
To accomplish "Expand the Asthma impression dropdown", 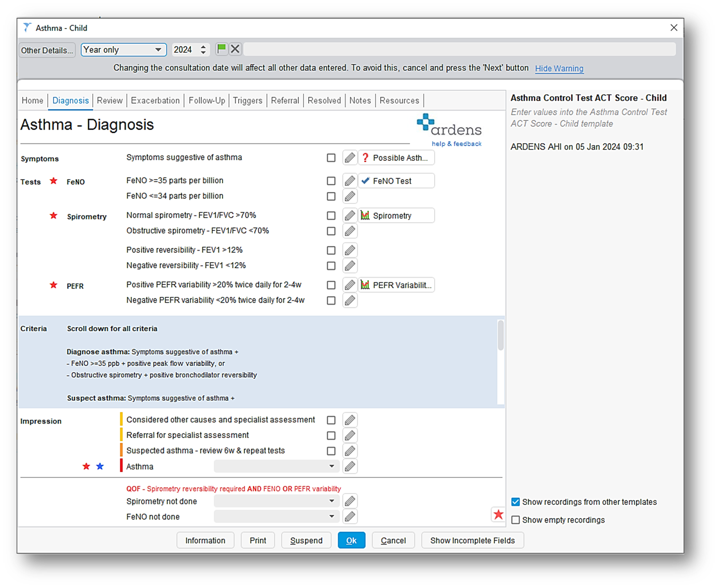I will [277, 467].
